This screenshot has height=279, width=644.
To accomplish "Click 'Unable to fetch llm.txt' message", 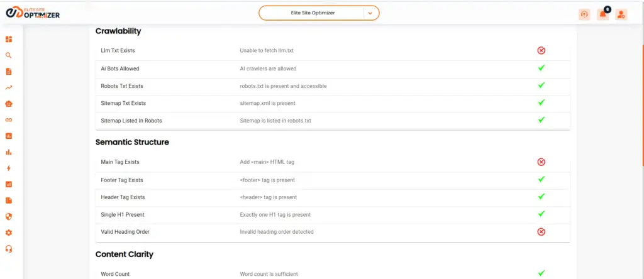I will click(267, 50).
